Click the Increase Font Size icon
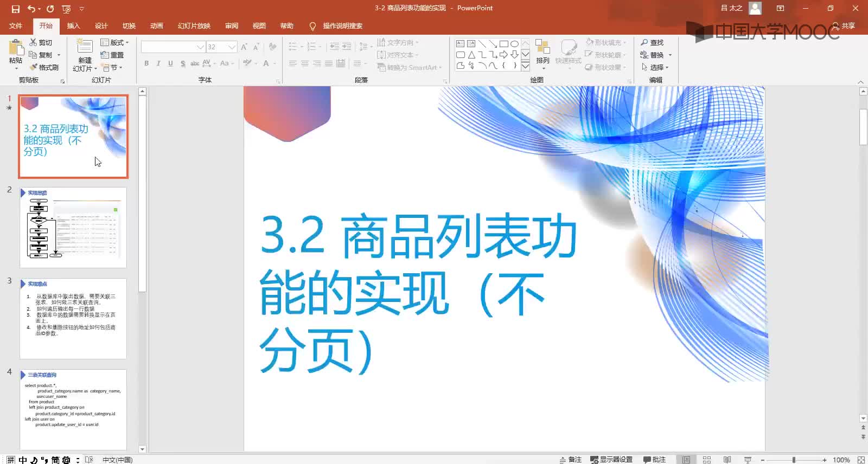868x464 pixels. [244, 47]
